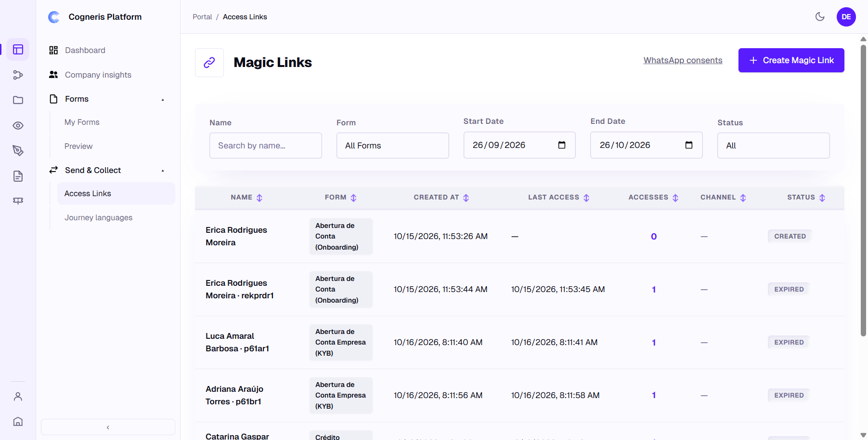Select the pen nib icon in left rail
This screenshot has height=440, width=868.
click(x=18, y=151)
